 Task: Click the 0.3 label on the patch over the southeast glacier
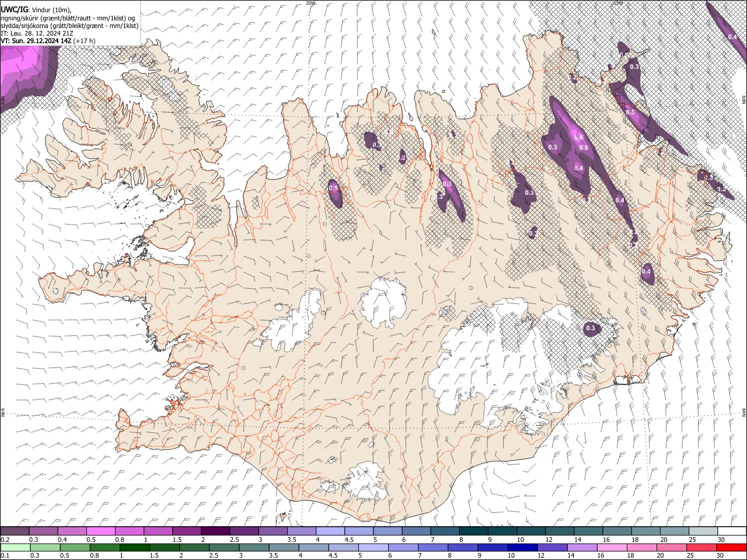(591, 328)
